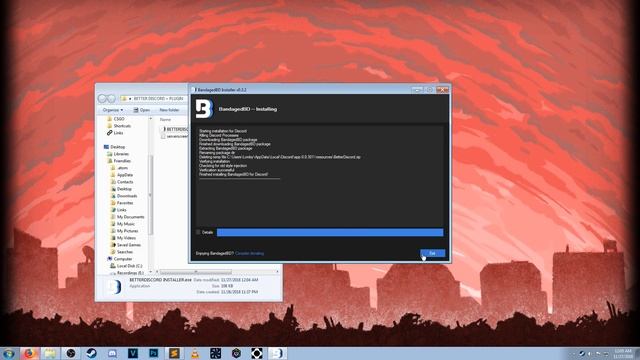The width and height of the screenshot is (640, 360).
Task: Select My Documents in navigation tree
Action: click(x=130, y=217)
